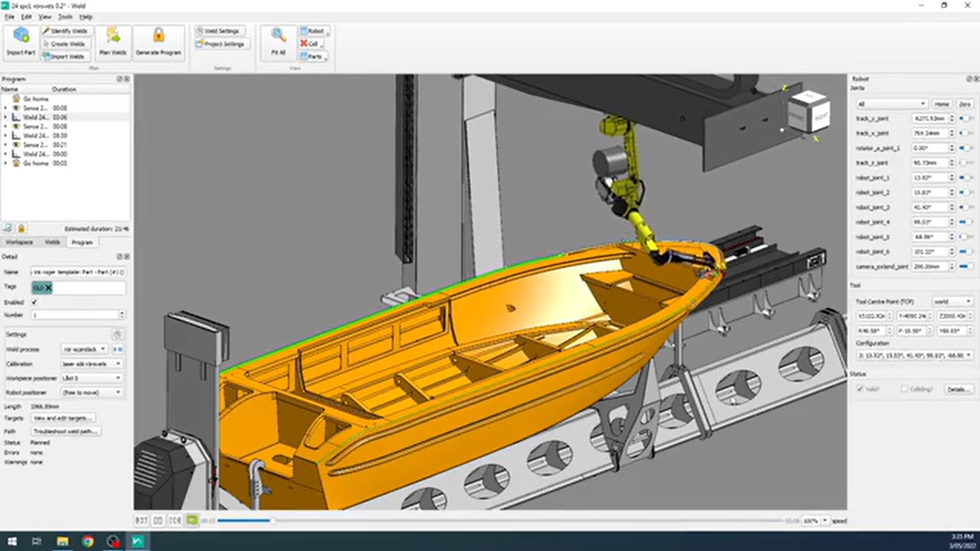Open the Tool Centre Point frame dropdown
980x551 pixels.
coord(952,302)
